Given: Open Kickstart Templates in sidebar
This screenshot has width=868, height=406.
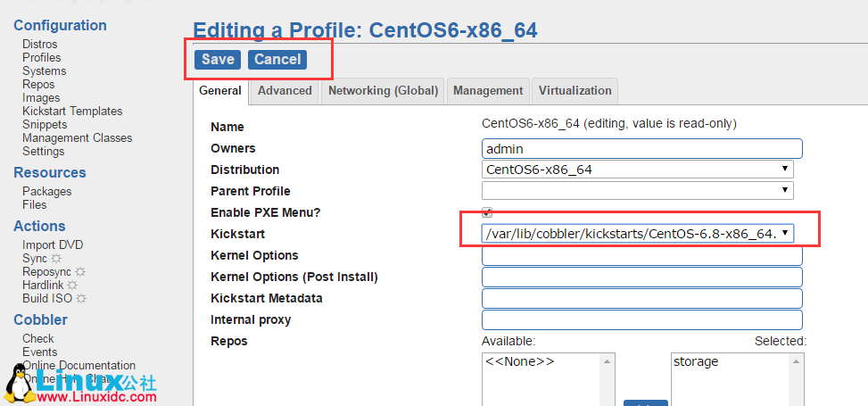Looking at the screenshot, I should (x=72, y=112).
